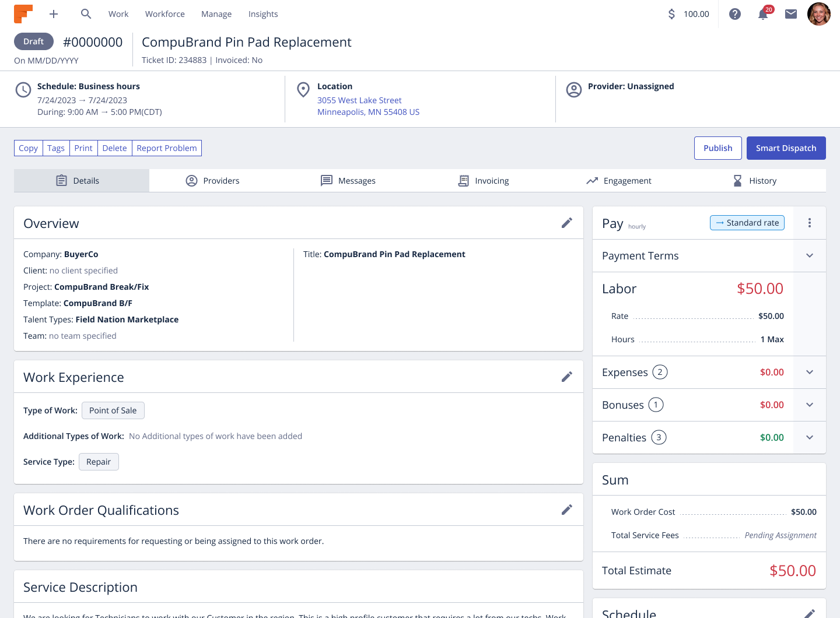The height and width of the screenshot is (618, 840).
Task: Click the location pin icon
Action: (x=303, y=90)
